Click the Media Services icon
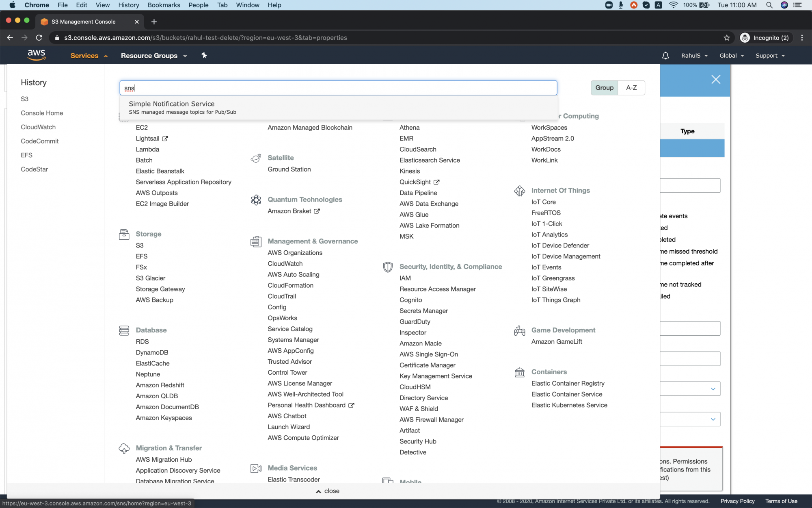 (x=256, y=468)
